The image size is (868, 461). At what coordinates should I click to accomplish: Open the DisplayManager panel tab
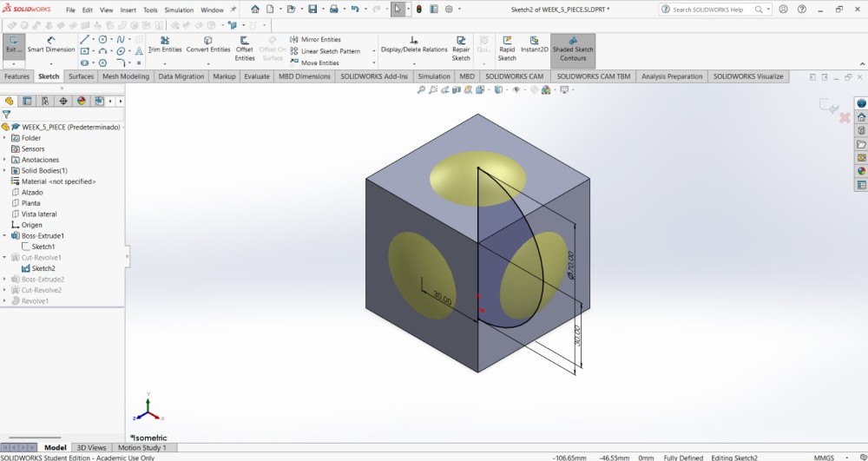[82, 101]
